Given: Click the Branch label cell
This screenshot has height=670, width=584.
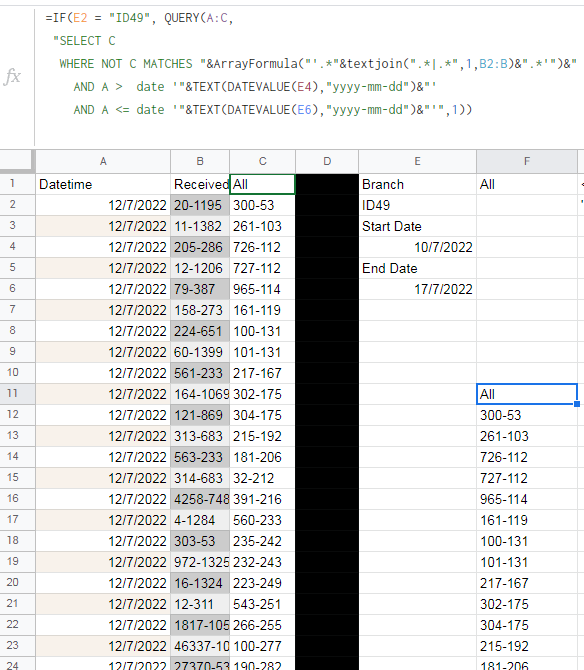Looking at the screenshot, I should coord(417,184).
